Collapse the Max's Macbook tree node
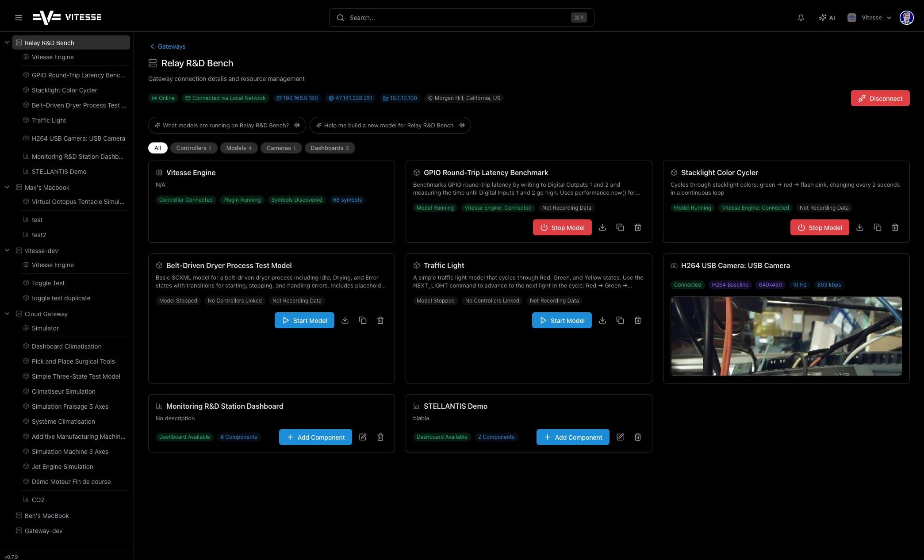 [7, 188]
